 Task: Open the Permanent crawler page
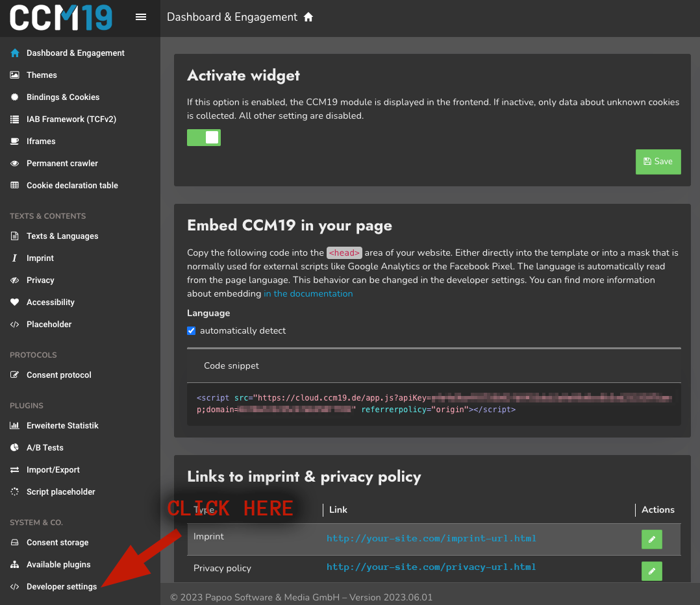pyautogui.click(x=62, y=164)
